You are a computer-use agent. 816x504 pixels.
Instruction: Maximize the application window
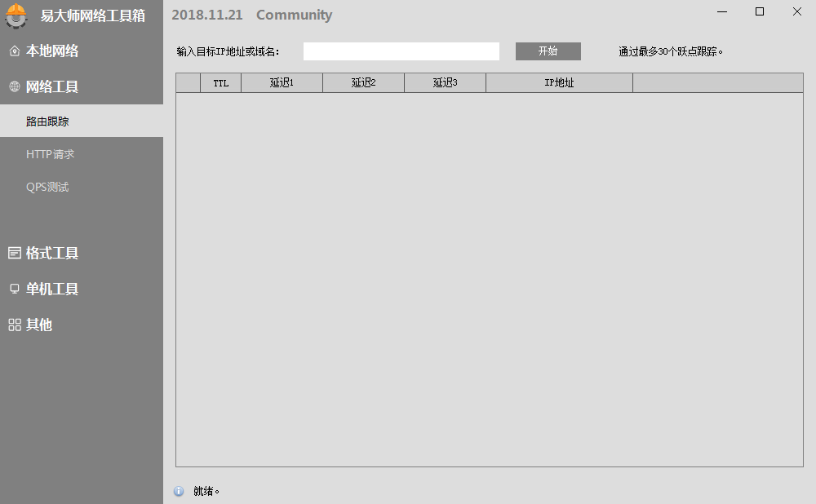point(760,11)
